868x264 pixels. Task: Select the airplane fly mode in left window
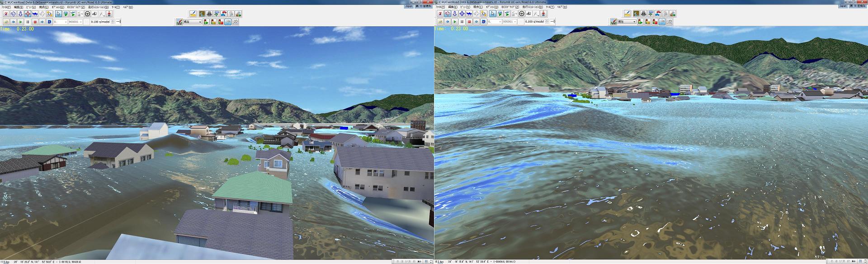click(x=35, y=14)
